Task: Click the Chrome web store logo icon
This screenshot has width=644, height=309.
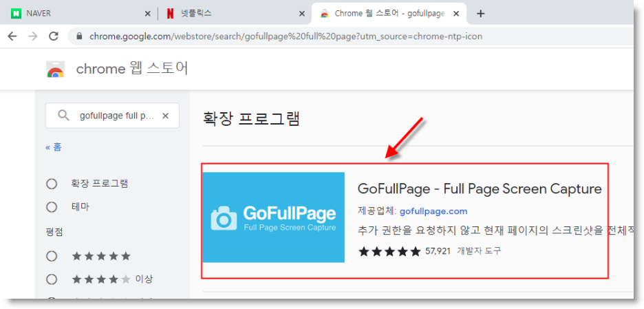Action: [x=55, y=70]
